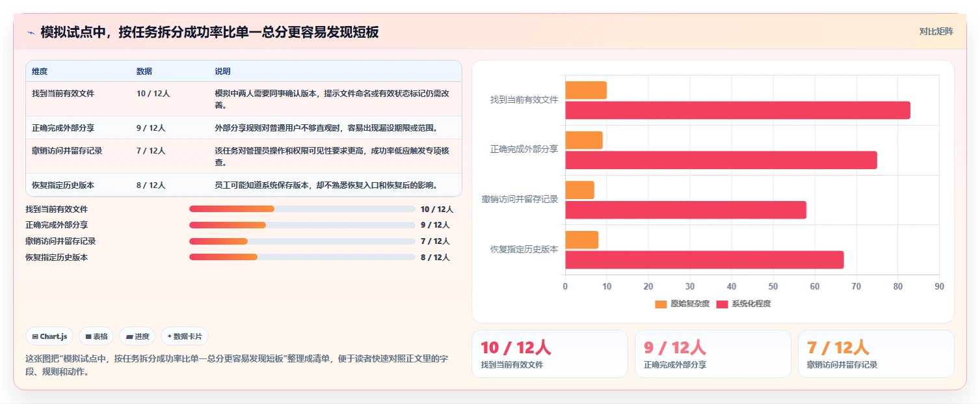980x404 pixels.
Task: Select the 表格 tag chip
Action: (x=96, y=336)
